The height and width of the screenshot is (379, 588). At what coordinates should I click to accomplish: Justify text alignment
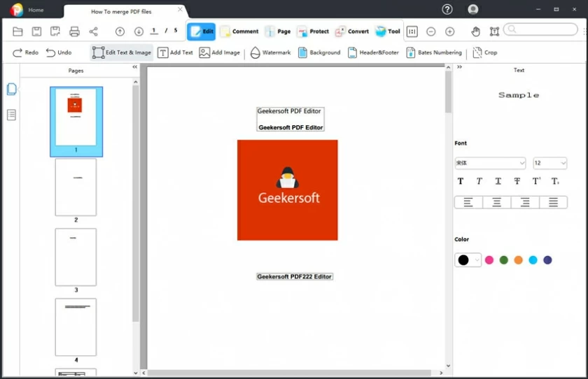554,203
